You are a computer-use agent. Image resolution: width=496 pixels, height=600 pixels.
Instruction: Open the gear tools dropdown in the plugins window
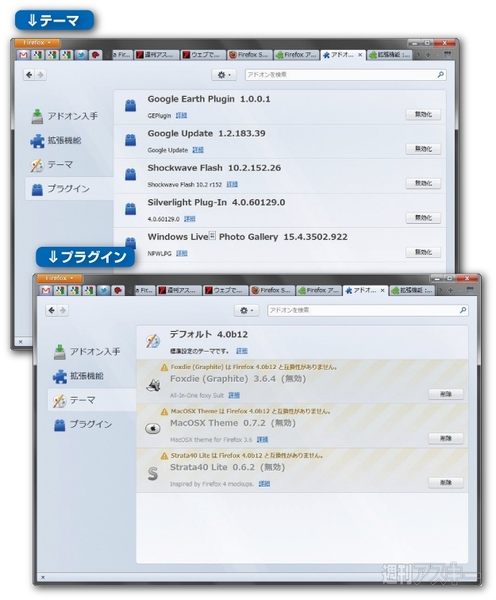224,75
